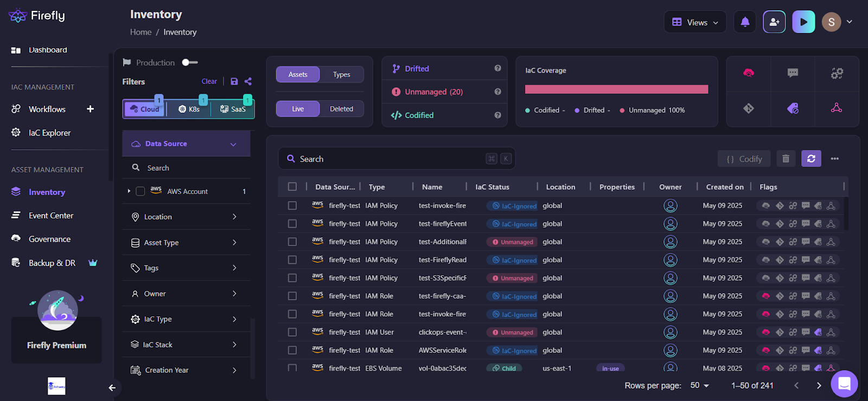The image size is (868, 401).
Task: Go to Home breadcrumb
Action: [141, 32]
